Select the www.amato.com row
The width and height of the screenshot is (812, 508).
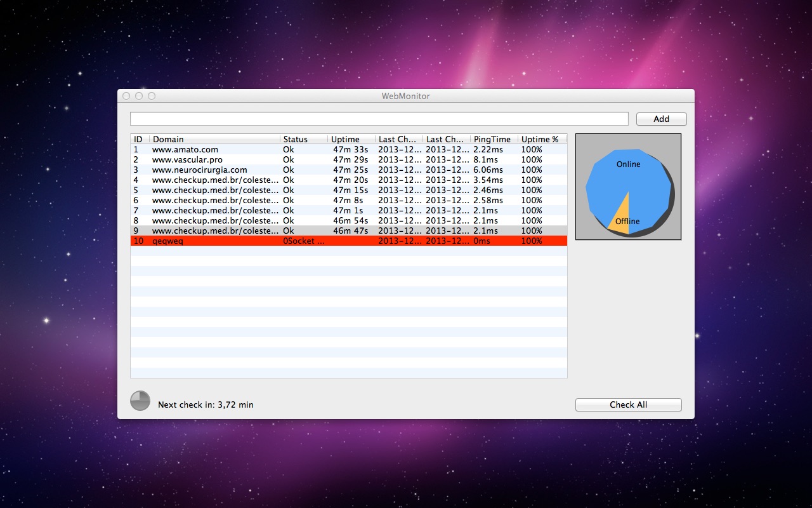click(x=185, y=149)
